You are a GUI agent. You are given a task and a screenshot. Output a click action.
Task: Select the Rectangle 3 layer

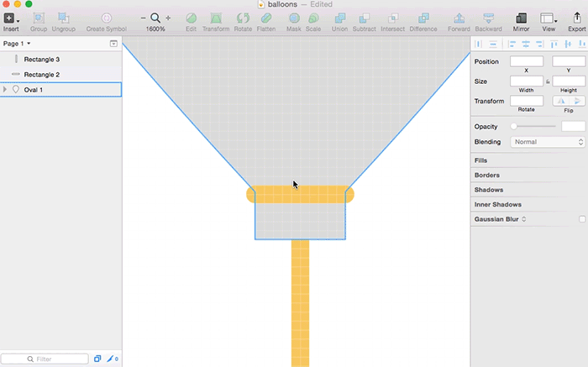click(x=60, y=60)
